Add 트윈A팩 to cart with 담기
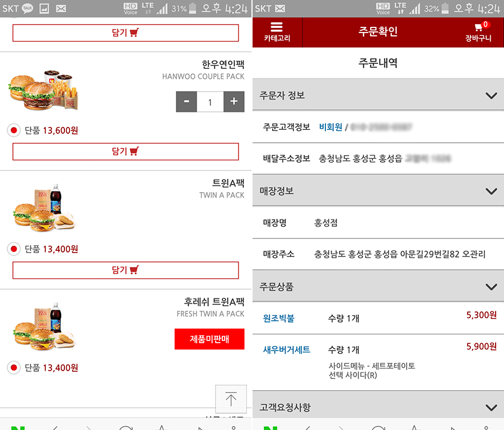 tap(125, 270)
